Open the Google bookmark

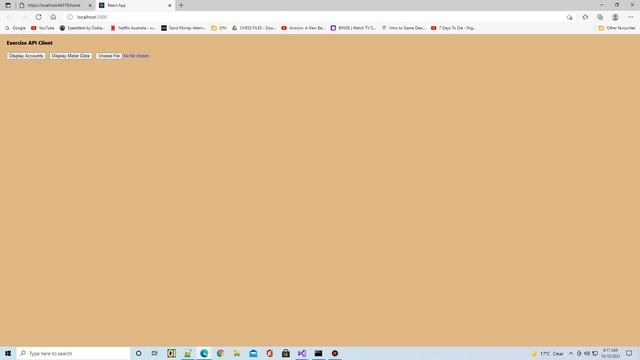tap(16, 28)
